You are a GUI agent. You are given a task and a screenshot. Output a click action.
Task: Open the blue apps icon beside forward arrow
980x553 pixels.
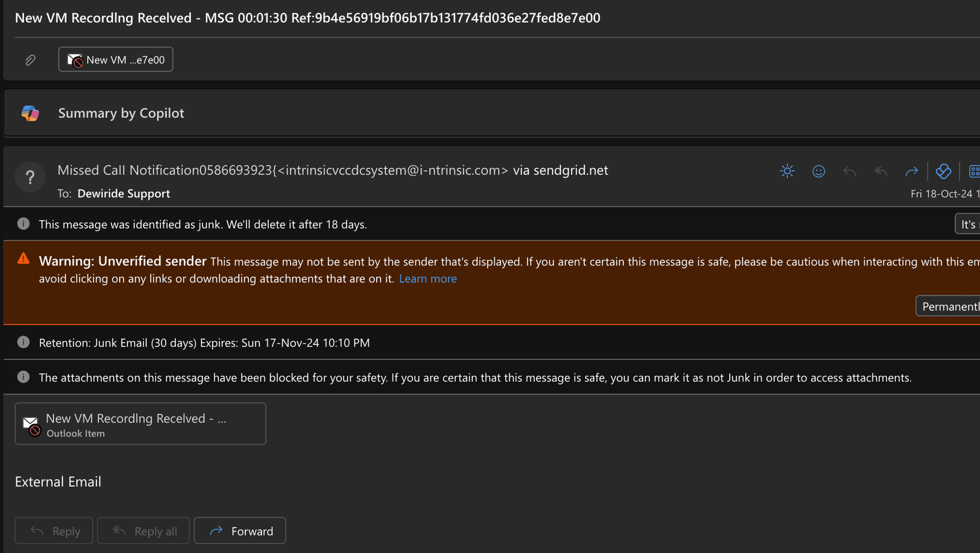[x=943, y=171]
